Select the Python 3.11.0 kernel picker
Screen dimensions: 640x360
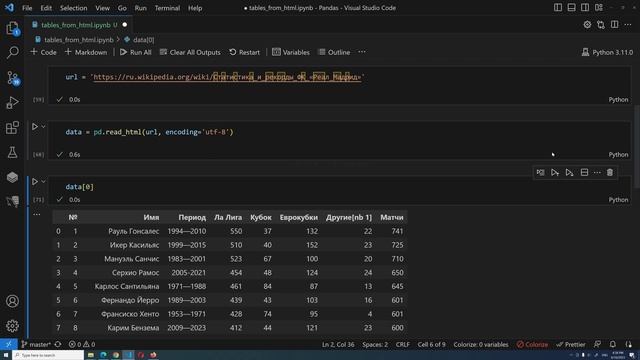coord(607,52)
